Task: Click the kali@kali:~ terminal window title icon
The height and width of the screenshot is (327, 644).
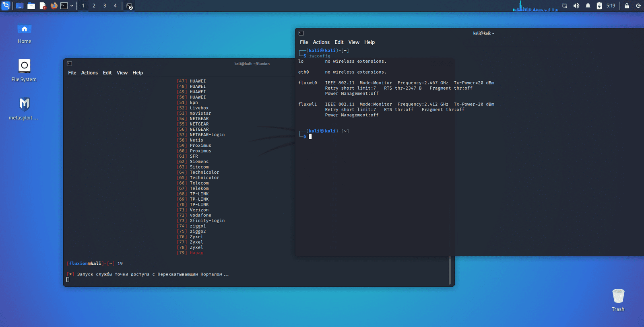Action: tap(301, 33)
